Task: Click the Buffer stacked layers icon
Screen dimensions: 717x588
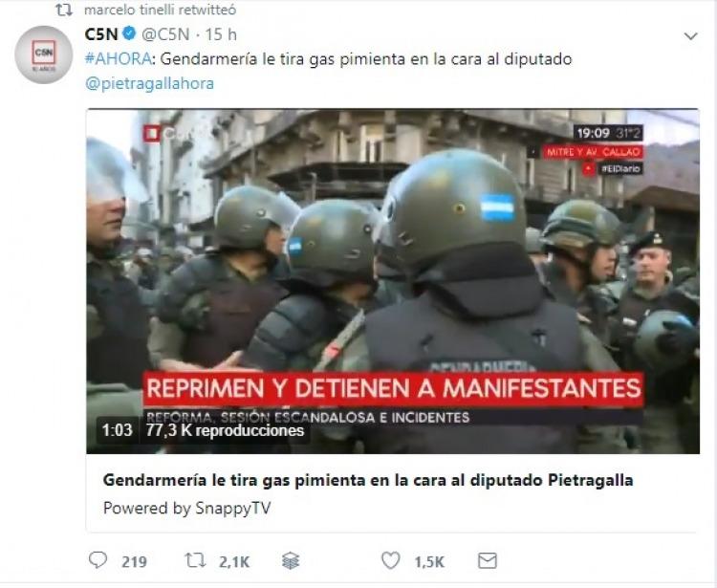Action: 291,560
